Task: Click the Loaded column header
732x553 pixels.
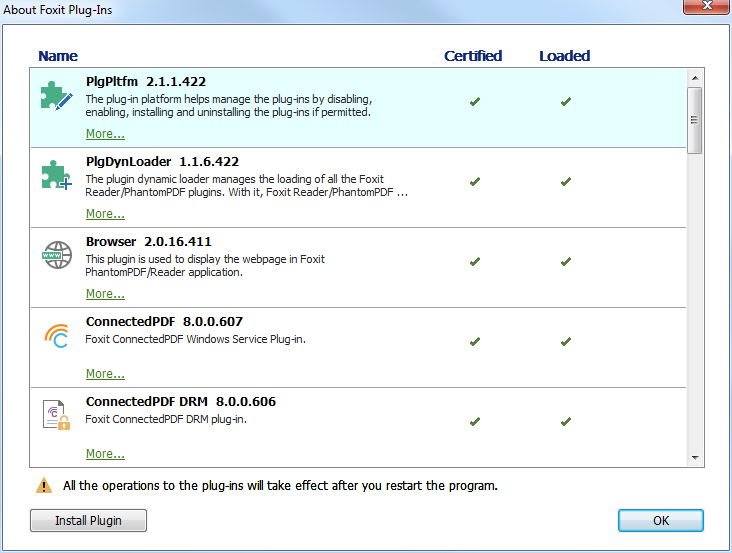Action: (564, 56)
